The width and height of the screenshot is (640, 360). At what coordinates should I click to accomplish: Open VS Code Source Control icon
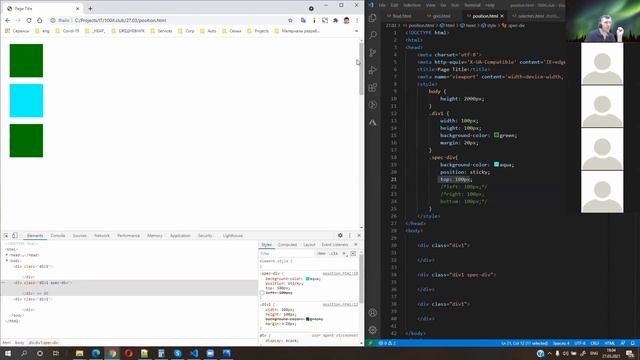(372, 53)
